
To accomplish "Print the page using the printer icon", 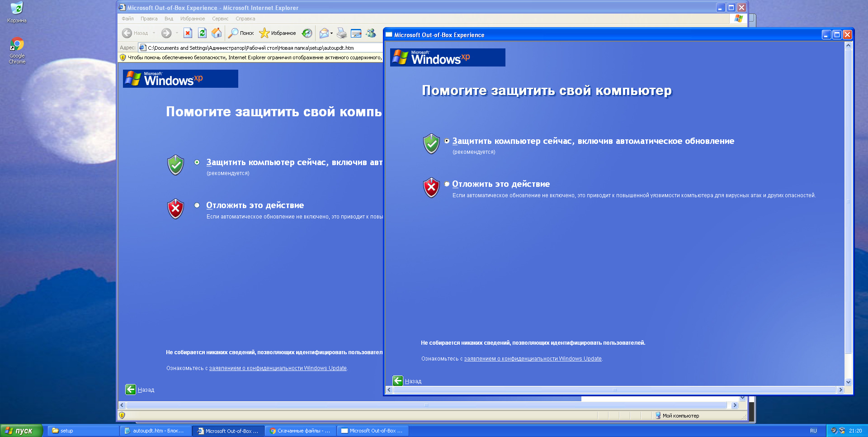I will tap(342, 33).
